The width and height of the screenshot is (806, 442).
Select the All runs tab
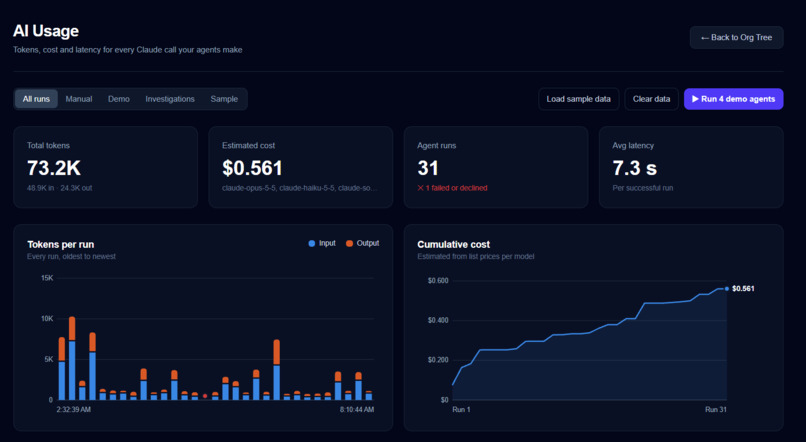(36, 99)
